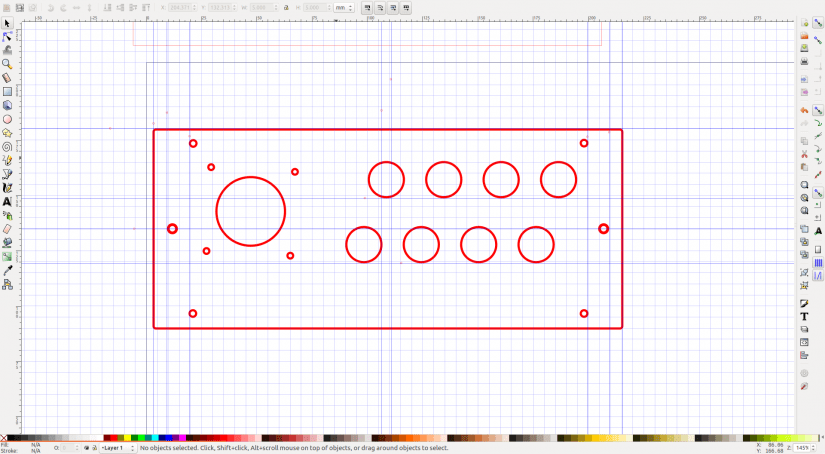Click the no-paint X swatch in palette
Screen dimensions: 825x454
pos(4,438)
